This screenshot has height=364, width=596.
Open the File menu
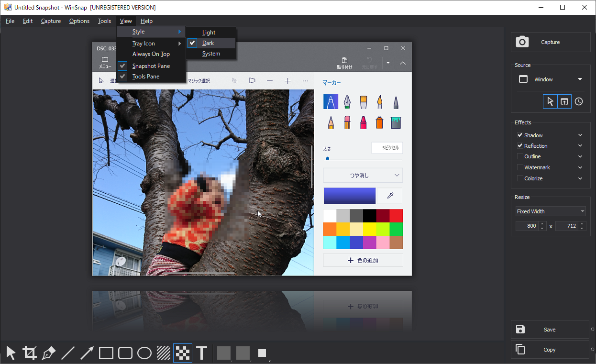pyautogui.click(x=10, y=21)
